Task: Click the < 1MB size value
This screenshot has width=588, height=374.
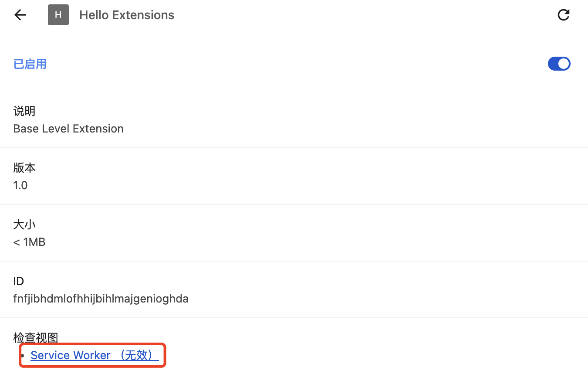Action: (30, 242)
